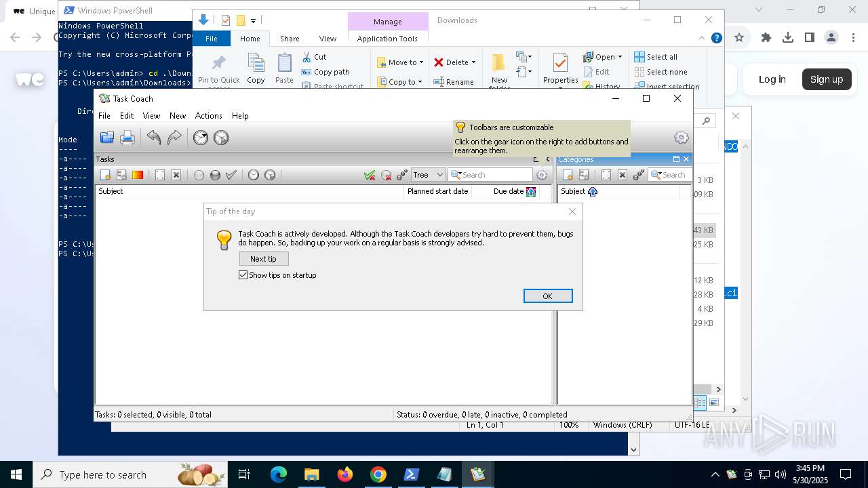The width and height of the screenshot is (868, 488).
Task: Click the Tasks panel Search field
Action: coord(490,175)
